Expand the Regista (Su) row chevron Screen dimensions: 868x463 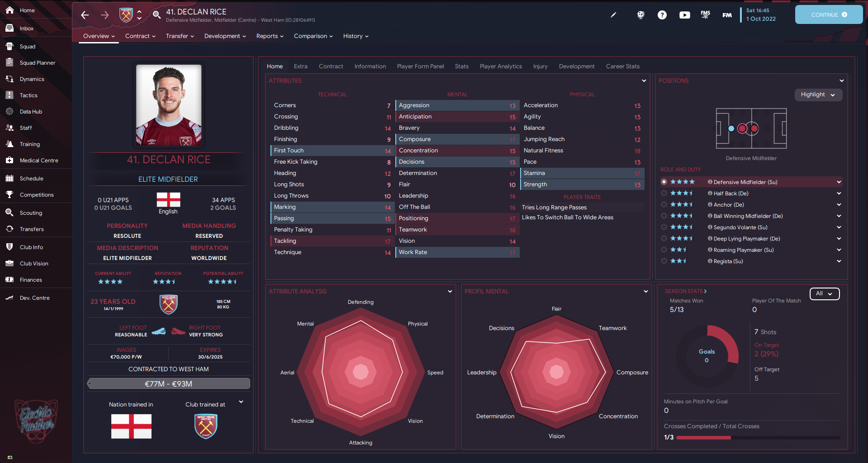[839, 261]
